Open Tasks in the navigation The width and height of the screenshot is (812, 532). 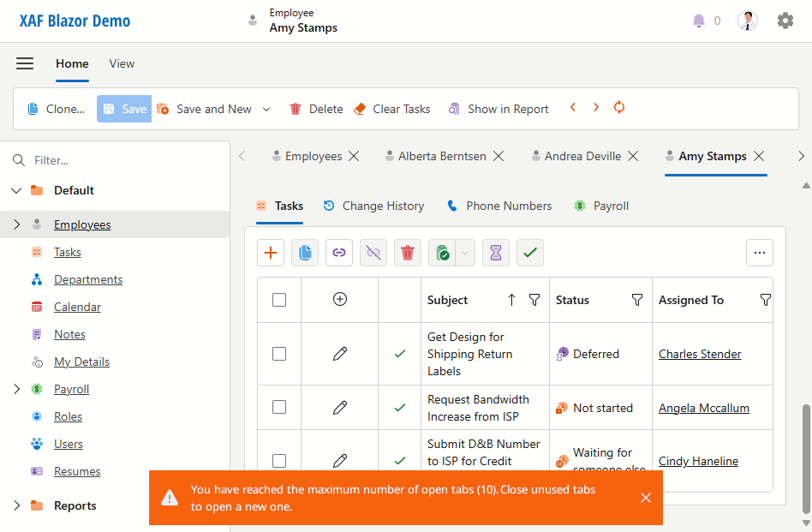click(68, 252)
